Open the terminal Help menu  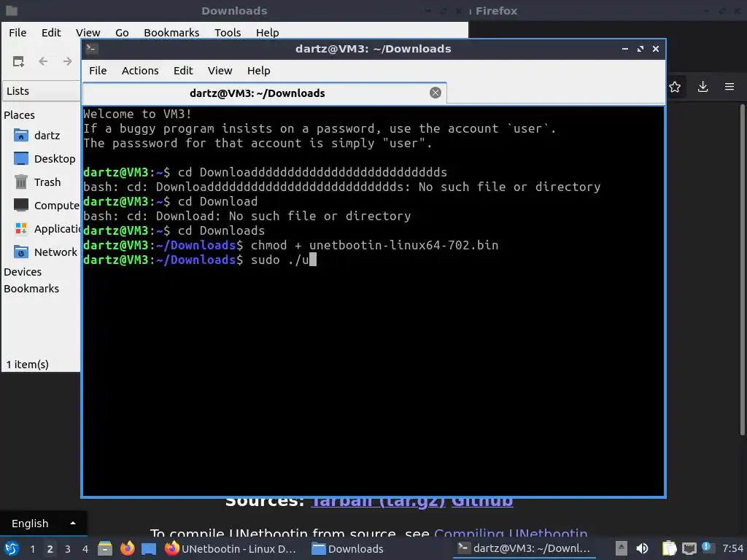point(259,71)
